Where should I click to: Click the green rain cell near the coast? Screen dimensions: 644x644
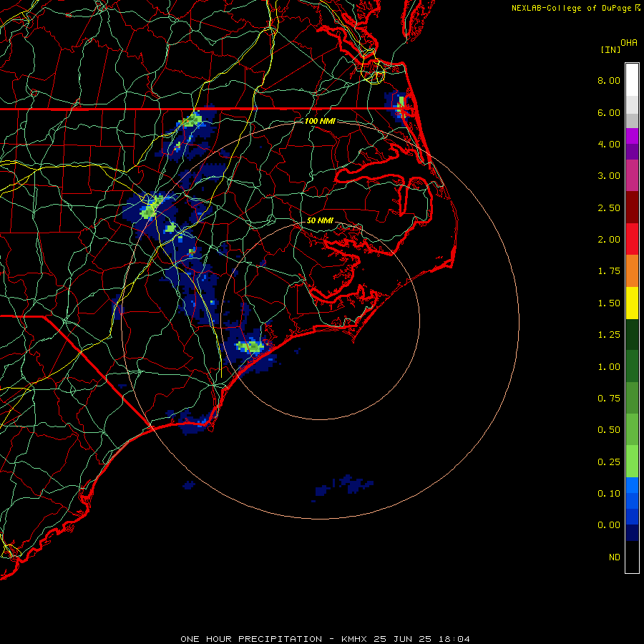[250, 346]
